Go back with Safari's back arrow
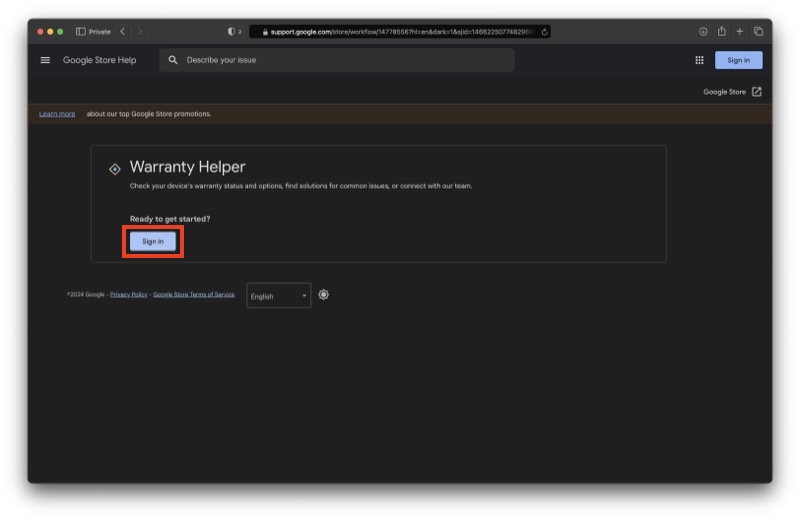The height and width of the screenshot is (520, 800). (122, 32)
